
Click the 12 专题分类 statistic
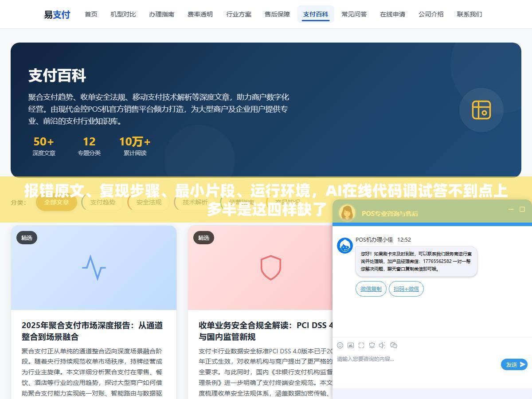[89, 147]
